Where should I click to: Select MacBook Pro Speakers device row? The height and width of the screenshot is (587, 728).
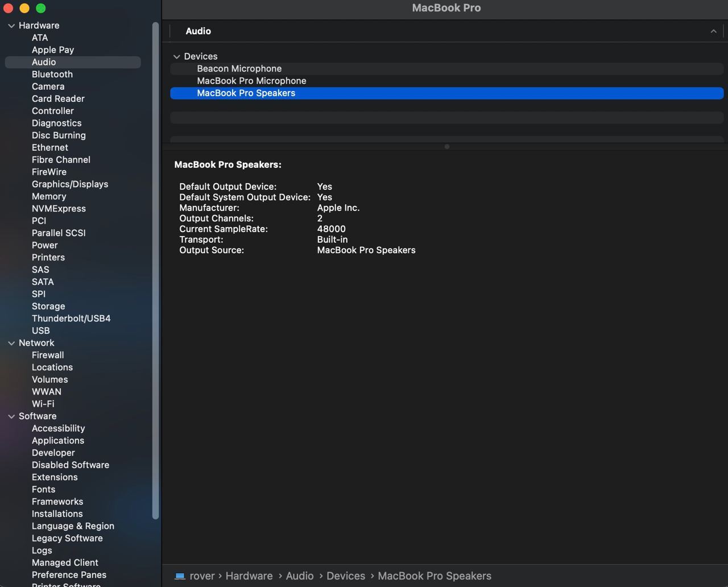(446, 93)
